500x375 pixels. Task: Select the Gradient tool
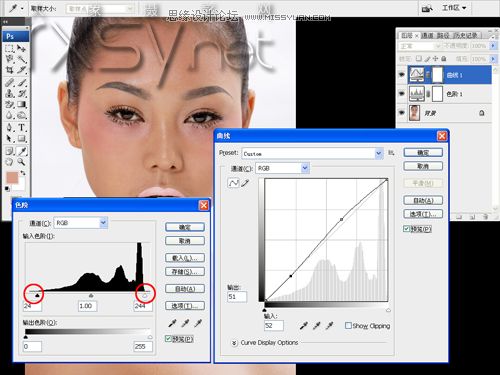22,104
